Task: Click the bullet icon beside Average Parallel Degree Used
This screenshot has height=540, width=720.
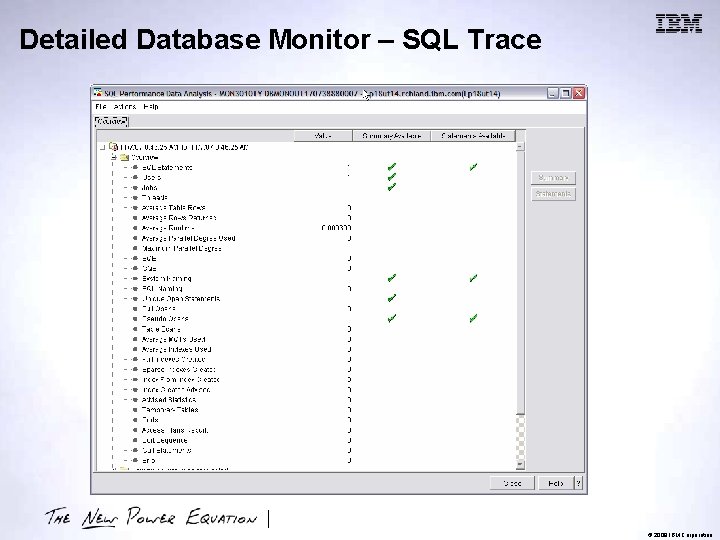Action: (x=135, y=238)
